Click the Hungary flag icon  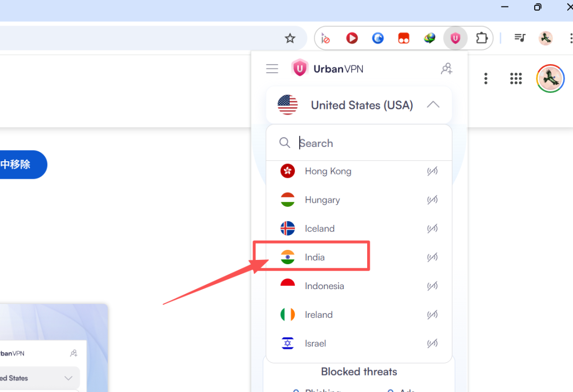click(288, 200)
